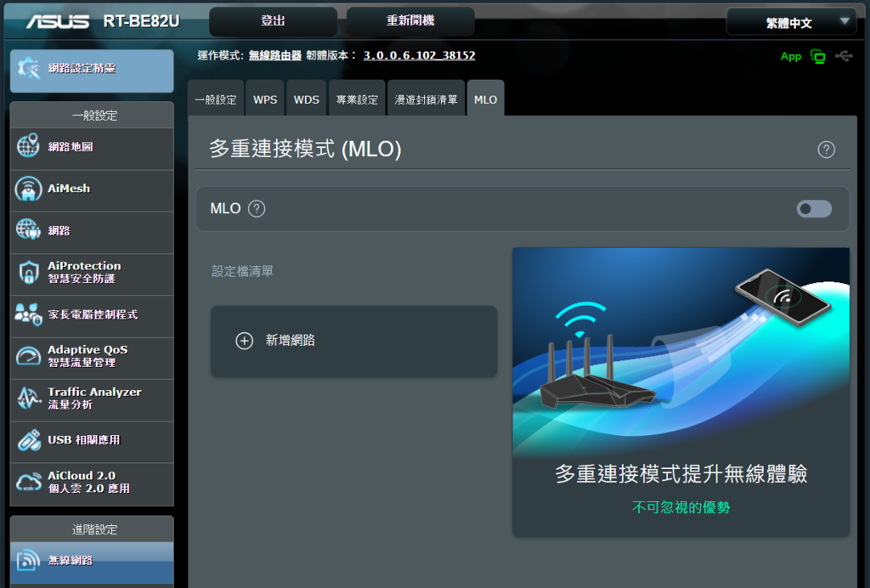The width and height of the screenshot is (870, 588).
Task: Click the 登出 logout button
Action: pos(273,21)
